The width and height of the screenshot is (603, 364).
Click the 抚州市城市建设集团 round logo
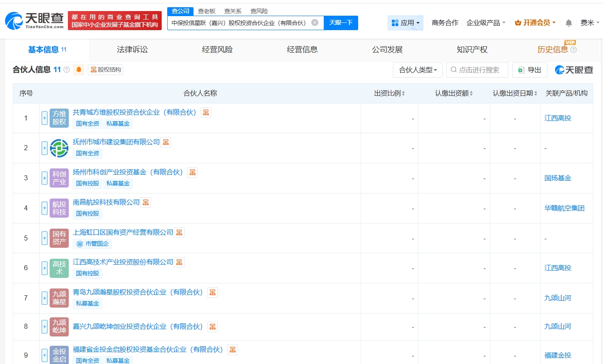coord(59,148)
